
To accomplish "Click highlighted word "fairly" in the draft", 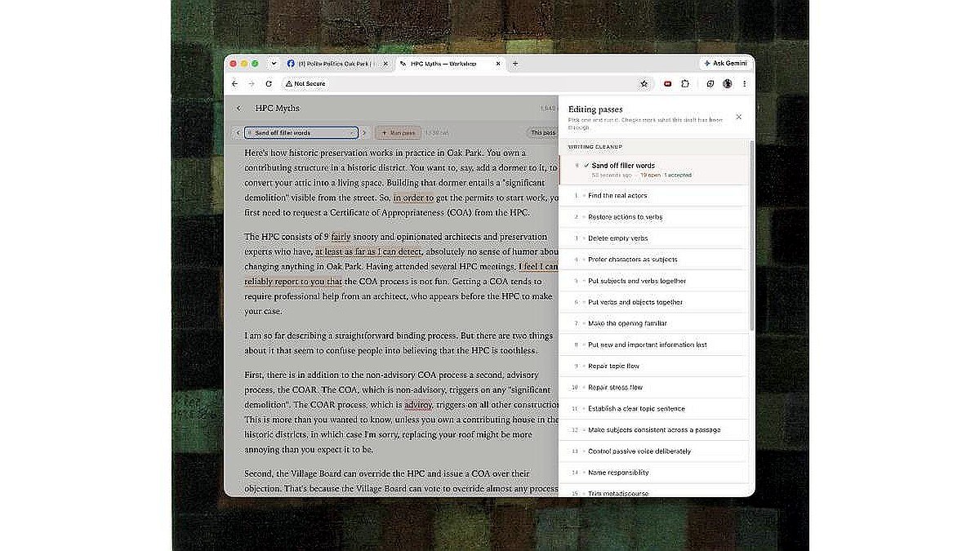I will pos(341,237).
